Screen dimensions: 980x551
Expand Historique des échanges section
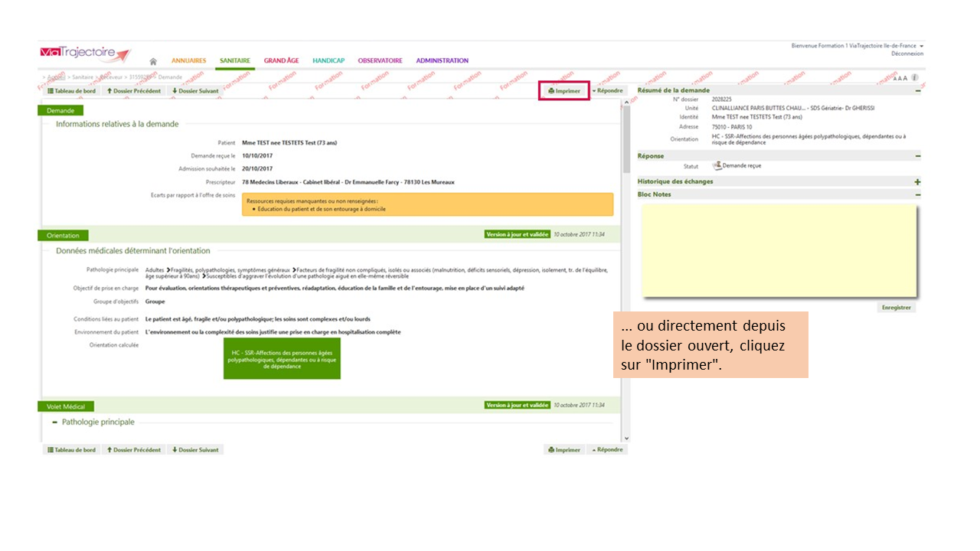(917, 182)
